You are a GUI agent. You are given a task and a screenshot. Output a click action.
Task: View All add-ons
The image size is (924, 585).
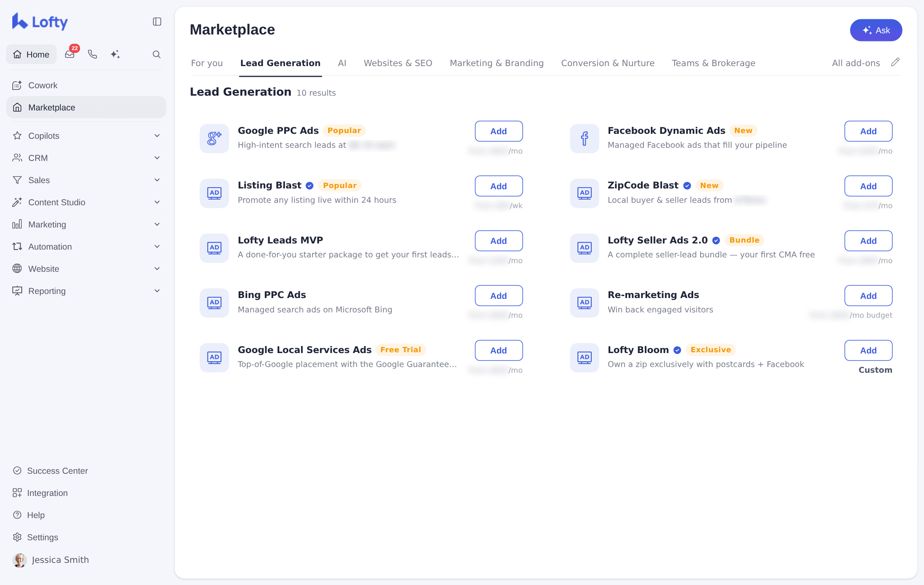click(856, 63)
